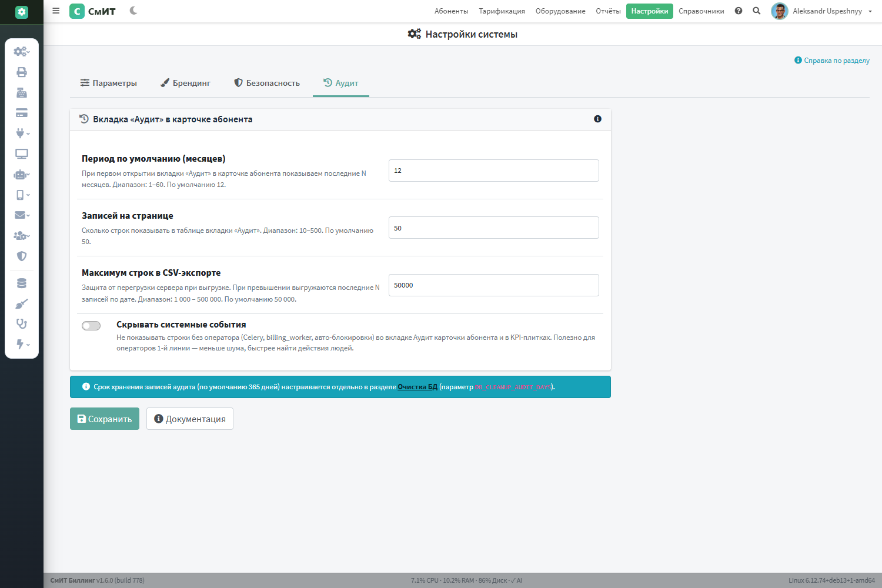Expand Aleksandr Uspeshnyy user dropdown

click(833, 11)
